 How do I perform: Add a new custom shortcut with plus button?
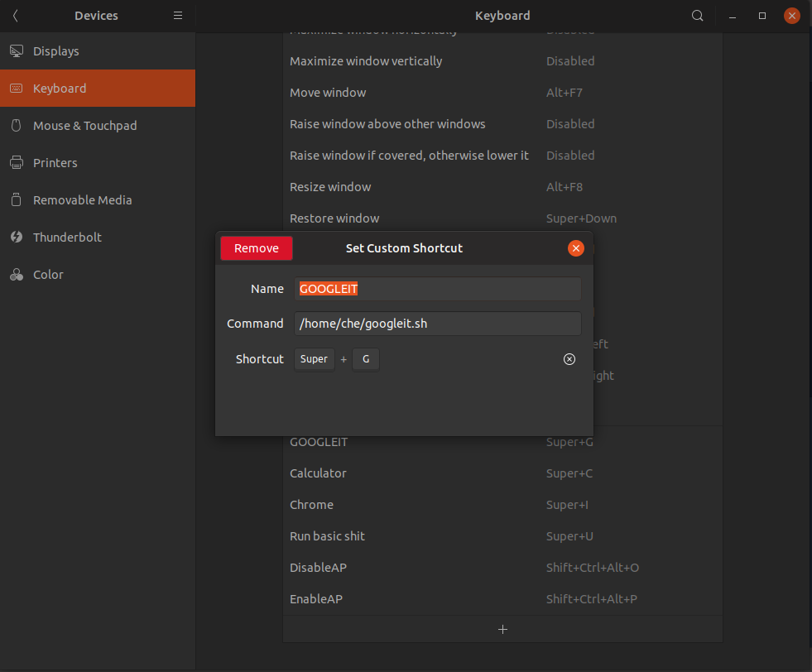pyautogui.click(x=502, y=629)
